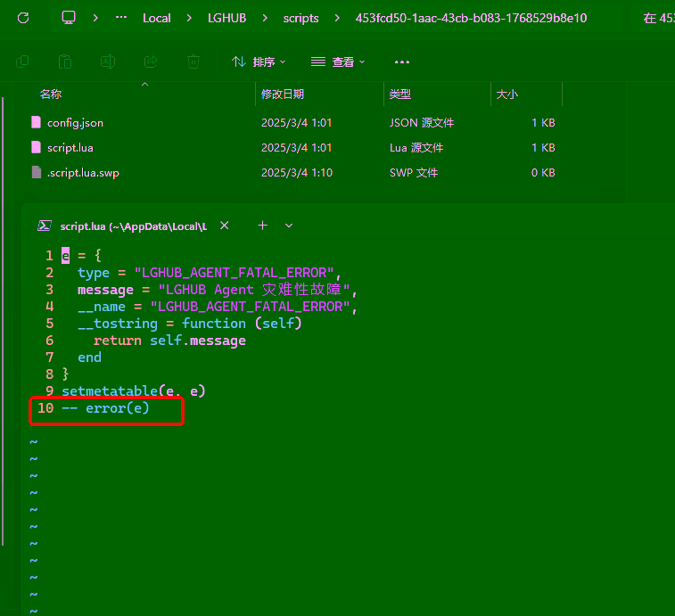
Task: Click the share icon in toolbar
Action: [x=151, y=62]
